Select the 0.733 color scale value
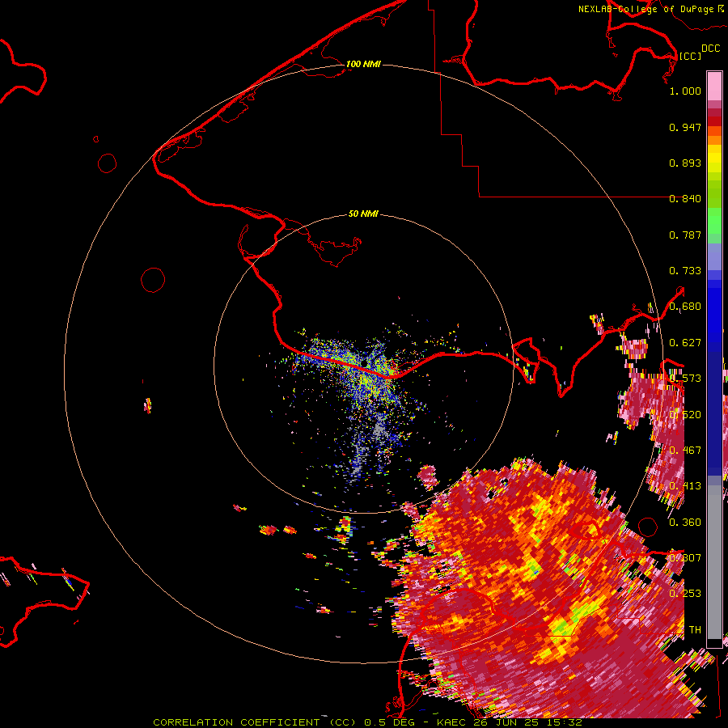728x728 pixels. tap(685, 271)
